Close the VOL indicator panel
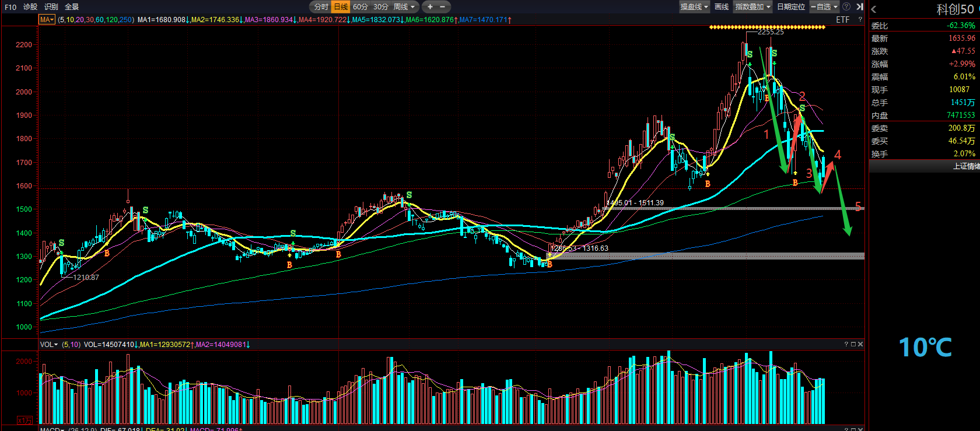This screenshot has width=980, height=431. pos(860,345)
